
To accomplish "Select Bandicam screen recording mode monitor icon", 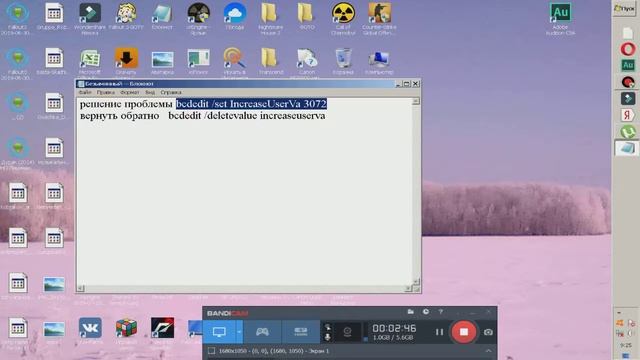I will pos(219,332).
